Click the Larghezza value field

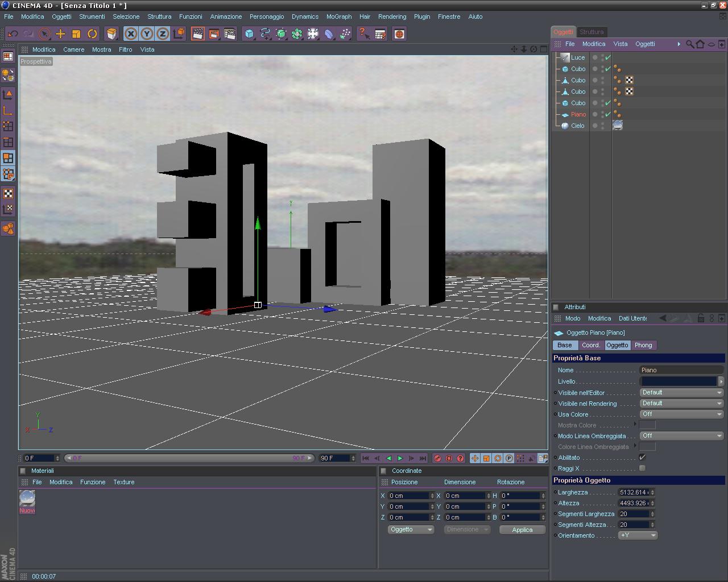634,492
